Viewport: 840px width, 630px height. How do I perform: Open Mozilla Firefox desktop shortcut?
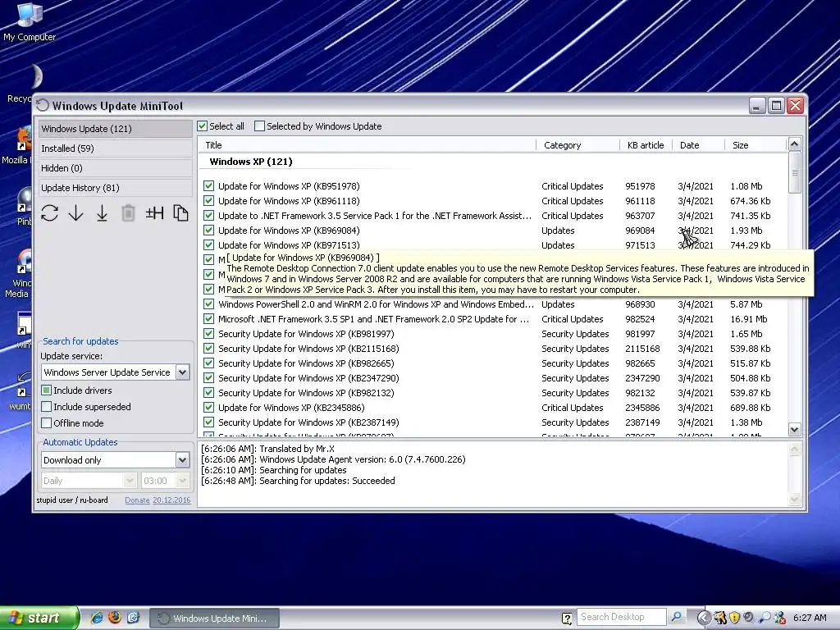(17, 144)
